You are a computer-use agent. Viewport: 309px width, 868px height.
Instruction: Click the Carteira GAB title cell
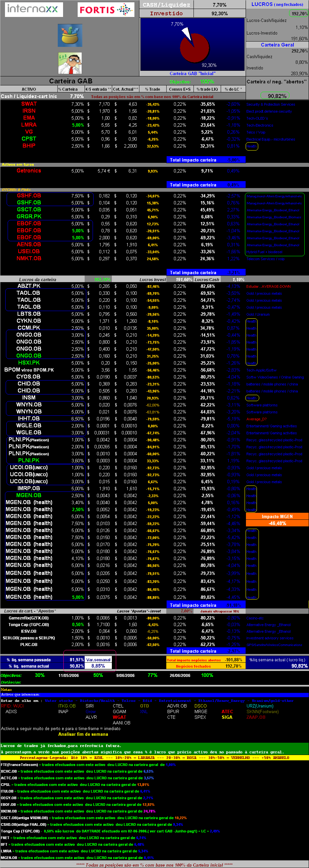pyautogui.click(x=71, y=81)
